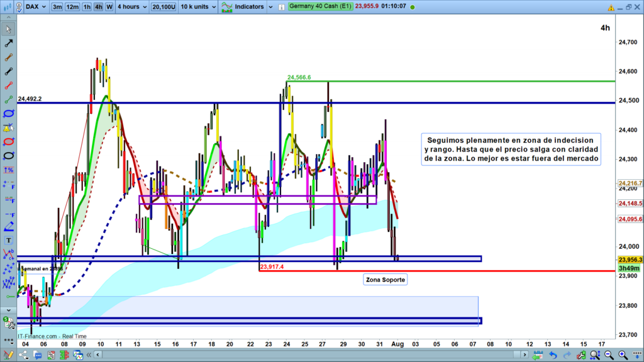Click the undo arrow icon

click(553, 356)
